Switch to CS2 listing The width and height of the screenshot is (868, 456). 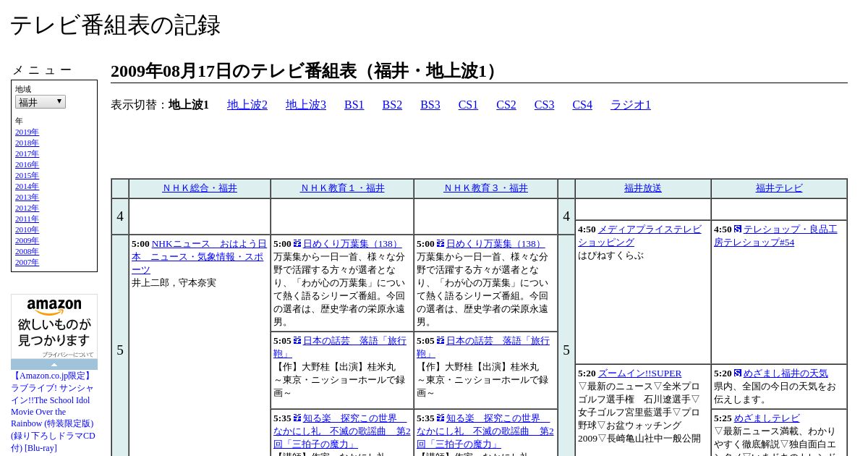pyautogui.click(x=506, y=105)
